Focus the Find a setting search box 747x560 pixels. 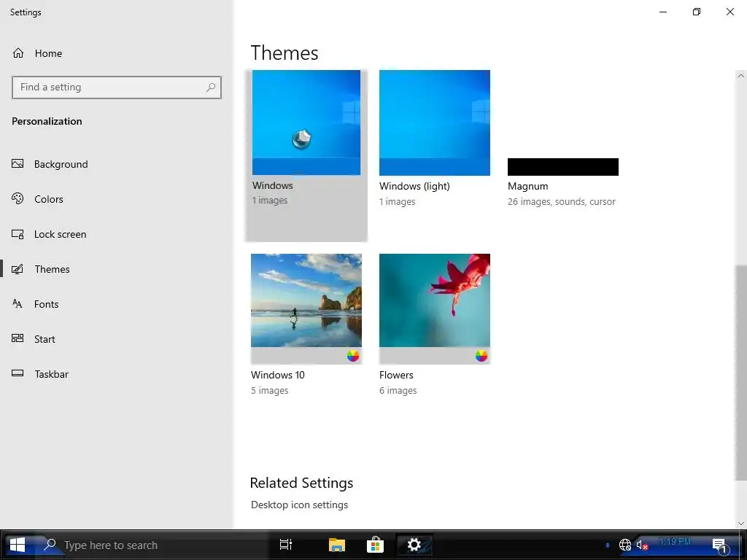(x=117, y=87)
